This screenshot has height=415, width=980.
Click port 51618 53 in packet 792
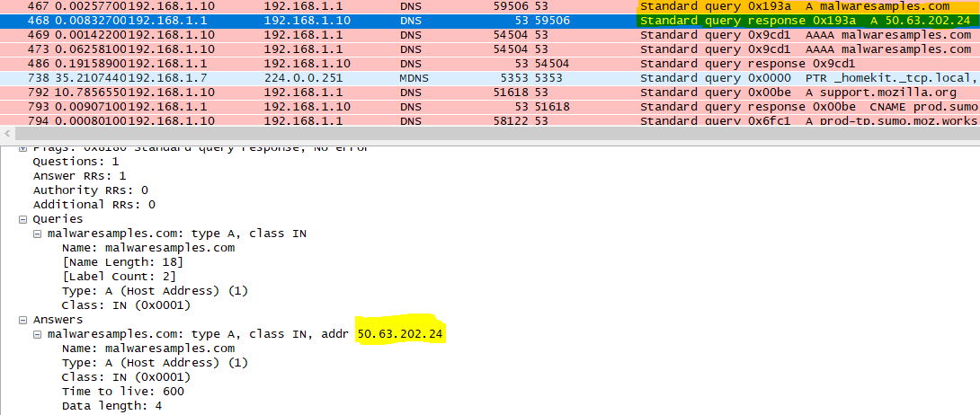[x=521, y=93]
